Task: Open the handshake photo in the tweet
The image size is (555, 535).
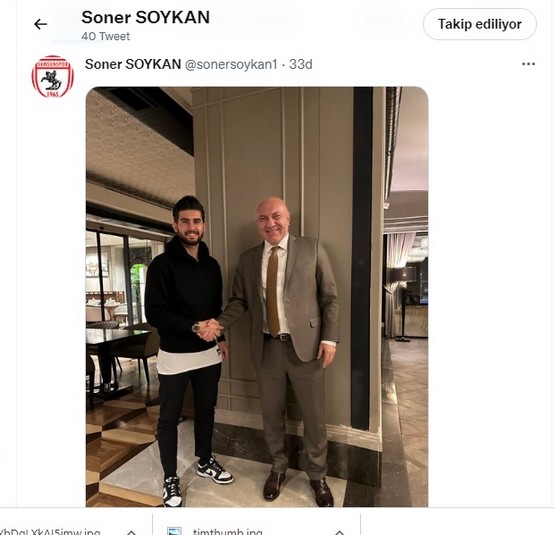Action: (x=257, y=297)
